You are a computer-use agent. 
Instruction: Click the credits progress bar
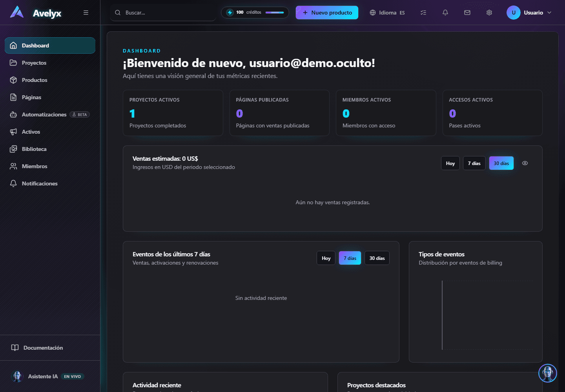coord(275,13)
